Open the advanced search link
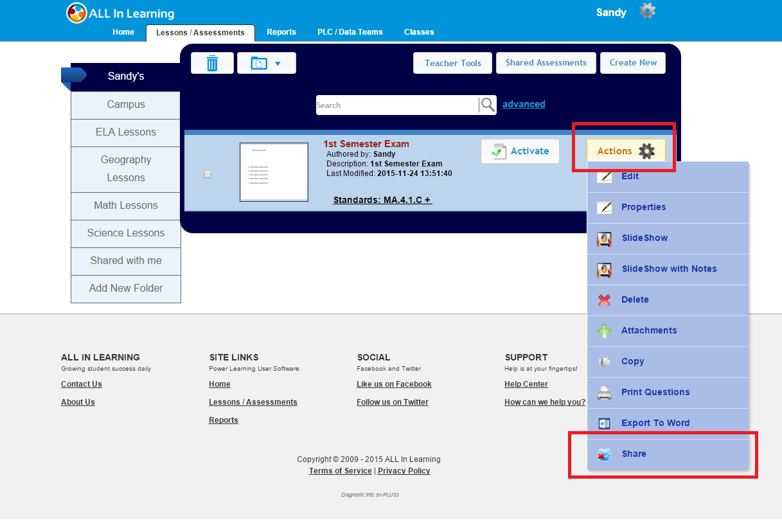The height and width of the screenshot is (532, 782). [x=524, y=104]
